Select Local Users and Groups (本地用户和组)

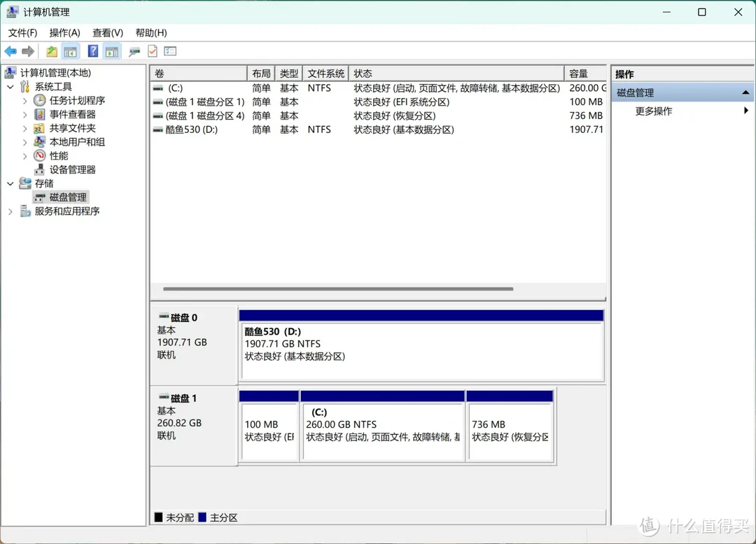(x=77, y=142)
